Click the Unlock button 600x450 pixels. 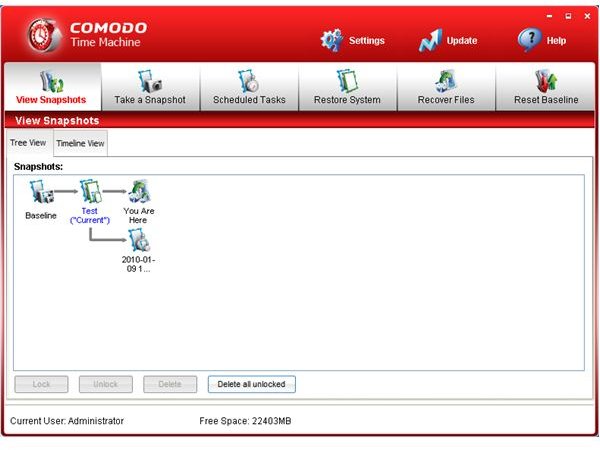tap(106, 384)
